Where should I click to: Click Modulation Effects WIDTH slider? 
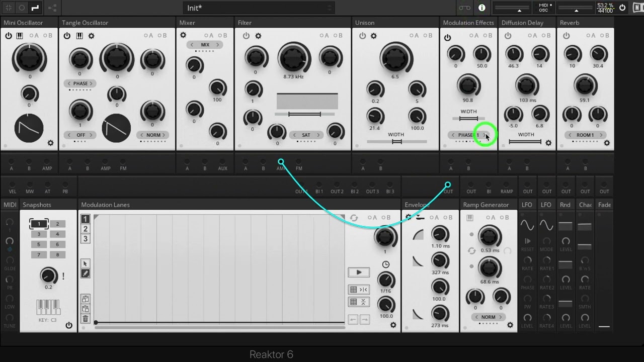(468, 119)
